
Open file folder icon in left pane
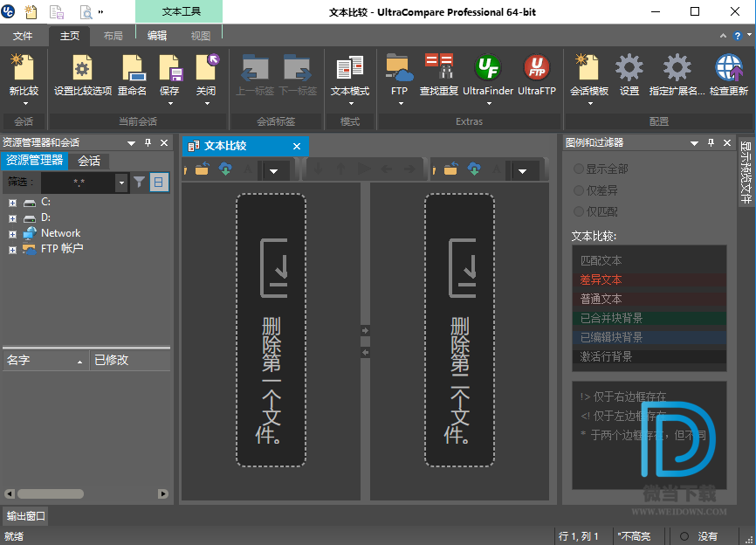(x=202, y=169)
